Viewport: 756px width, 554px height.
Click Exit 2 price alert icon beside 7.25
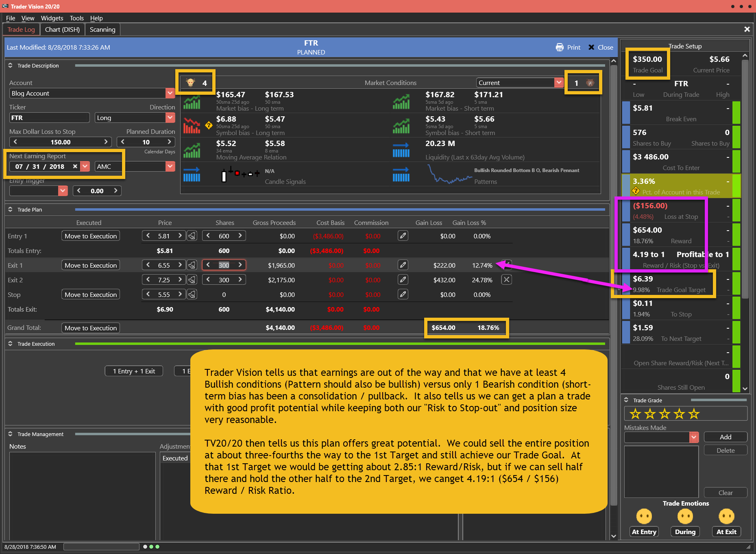pyautogui.click(x=192, y=280)
